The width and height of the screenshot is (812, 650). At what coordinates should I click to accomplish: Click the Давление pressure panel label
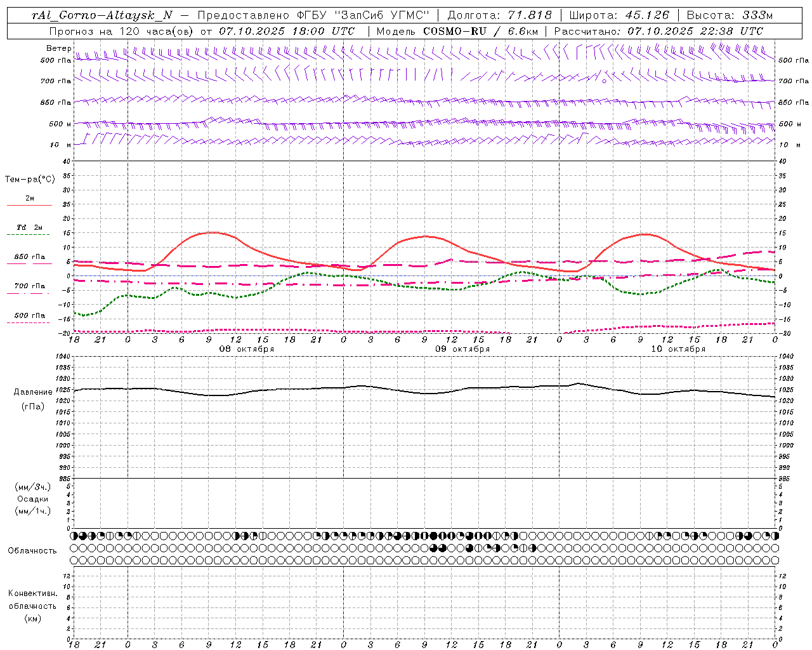(33, 392)
